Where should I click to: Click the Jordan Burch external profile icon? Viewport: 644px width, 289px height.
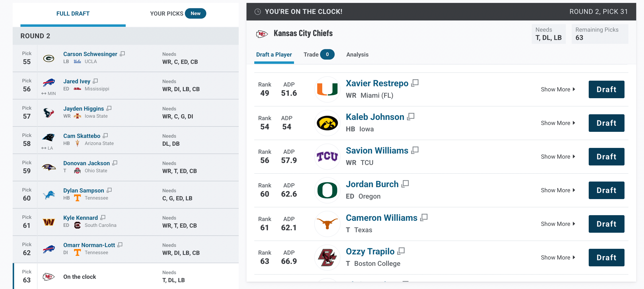point(405,184)
